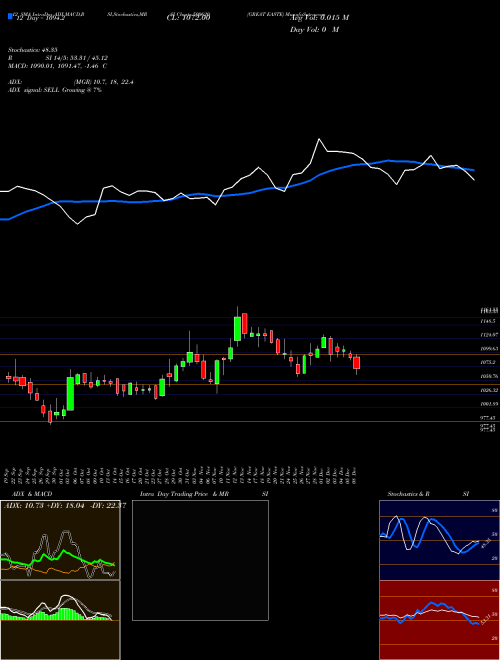The width and height of the screenshot is (500, 660).
Task: Click the 'SI 14/3: 53.31 / 45.12' RSI reading
Action: [77, 58]
